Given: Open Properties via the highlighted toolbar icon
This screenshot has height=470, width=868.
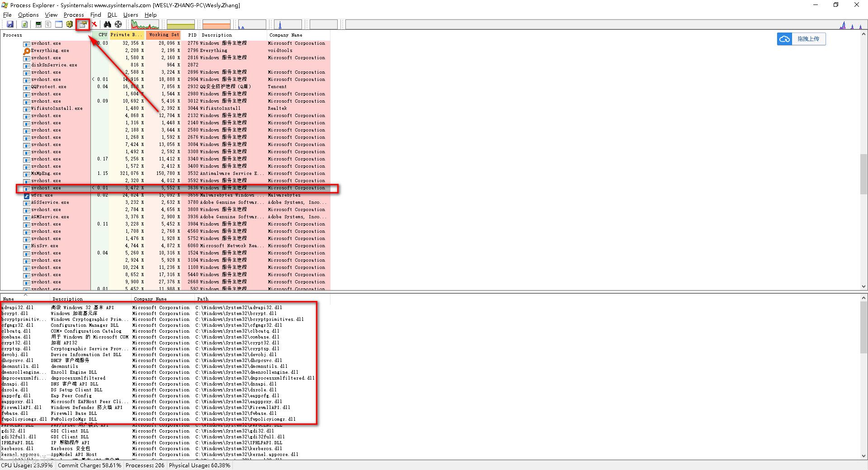Looking at the screenshot, I should pos(83,24).
